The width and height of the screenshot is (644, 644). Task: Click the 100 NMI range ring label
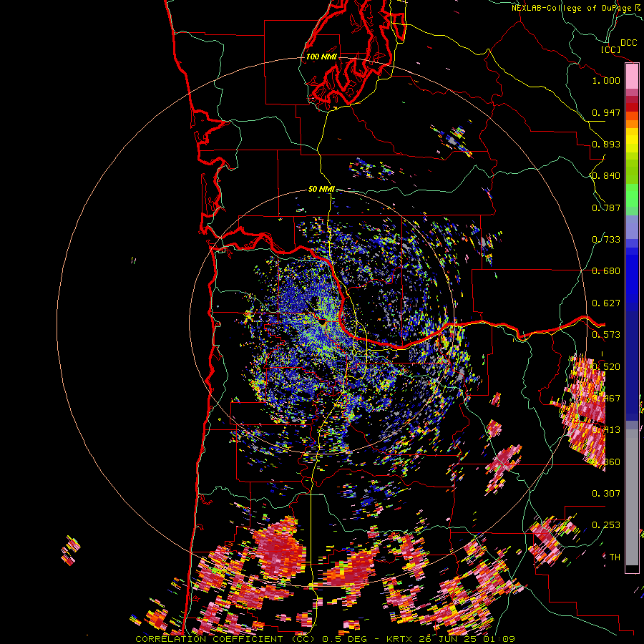pos(321,57)
